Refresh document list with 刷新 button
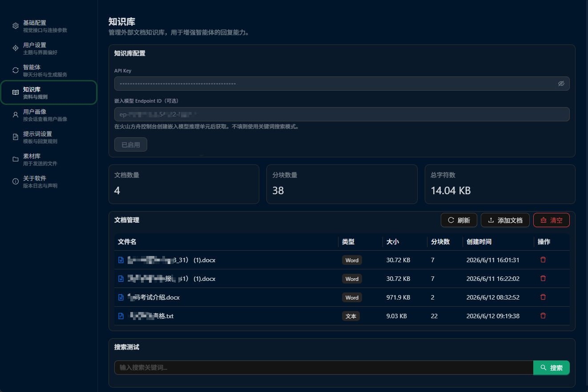The image size is (588, 392). click(459, 220)
